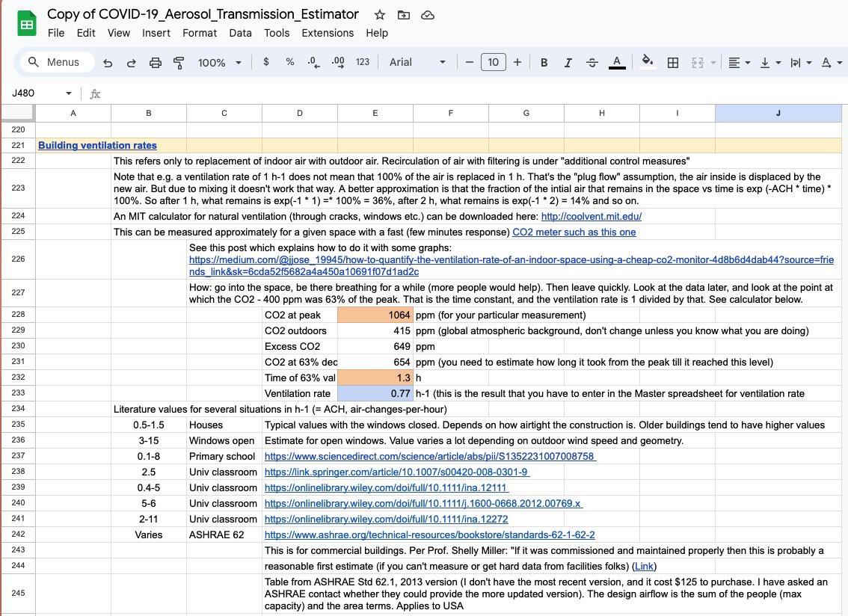Viewport: 848px width, 616px height.
Task: Open the Data menu
Action: [240, 33]
